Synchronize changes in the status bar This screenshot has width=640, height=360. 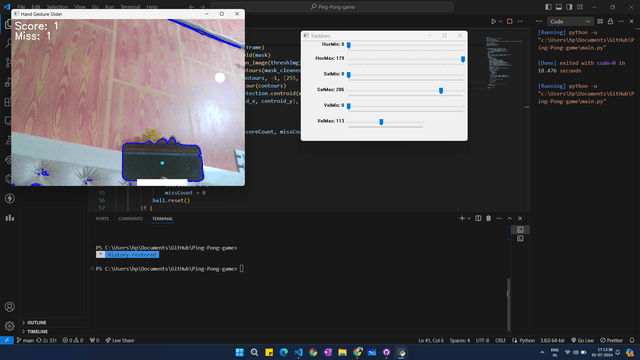(47, 340)
